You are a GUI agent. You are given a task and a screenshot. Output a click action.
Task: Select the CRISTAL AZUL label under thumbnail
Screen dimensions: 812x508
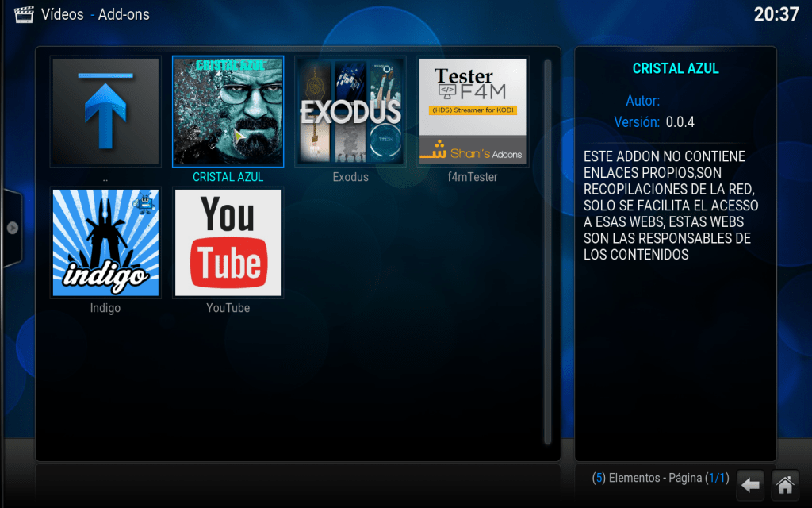pyautogui.click(x=228, y=177)
